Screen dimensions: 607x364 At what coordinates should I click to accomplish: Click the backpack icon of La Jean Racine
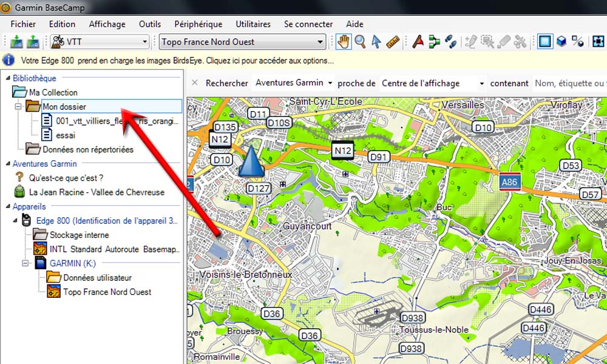19,192
